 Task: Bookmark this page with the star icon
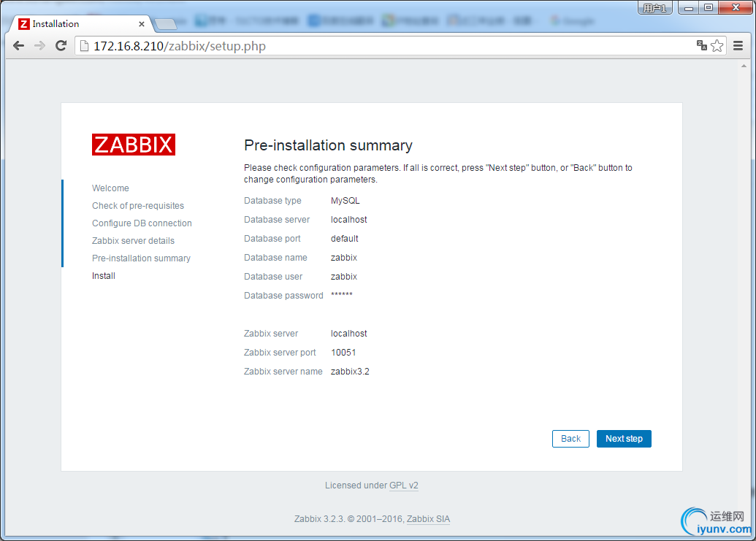click(717, 46)
